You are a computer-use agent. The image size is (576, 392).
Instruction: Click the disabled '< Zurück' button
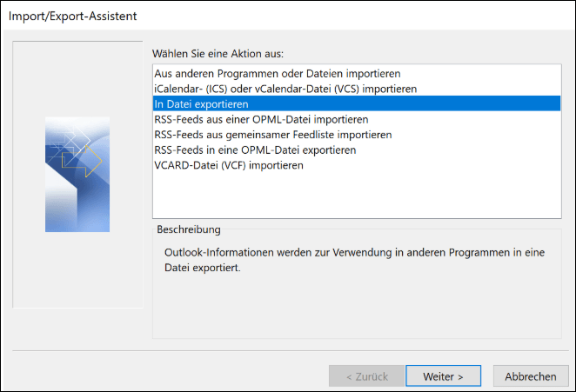click(x=366, y=376)
